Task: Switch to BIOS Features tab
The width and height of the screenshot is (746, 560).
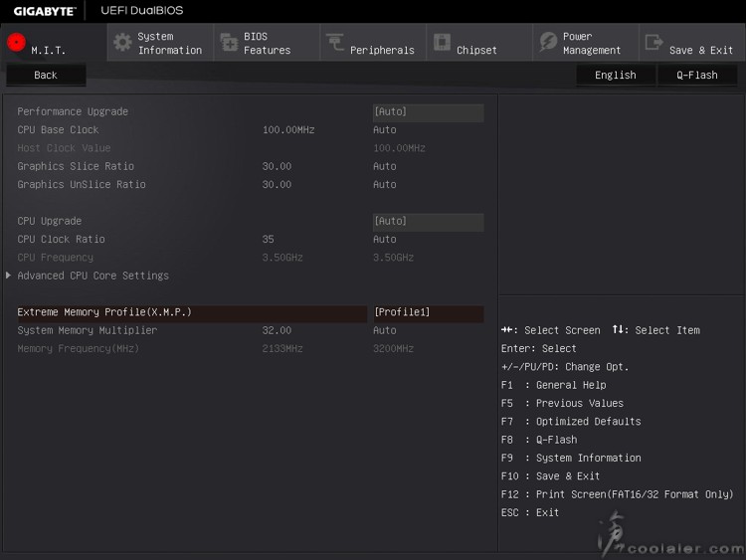Action: [x=267, y=43]
